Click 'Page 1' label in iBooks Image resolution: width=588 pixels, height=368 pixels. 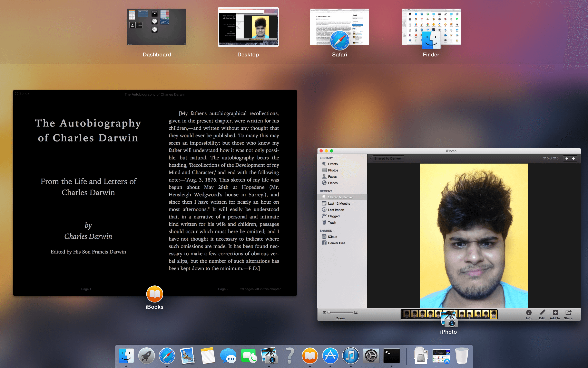tap(86, 289)
